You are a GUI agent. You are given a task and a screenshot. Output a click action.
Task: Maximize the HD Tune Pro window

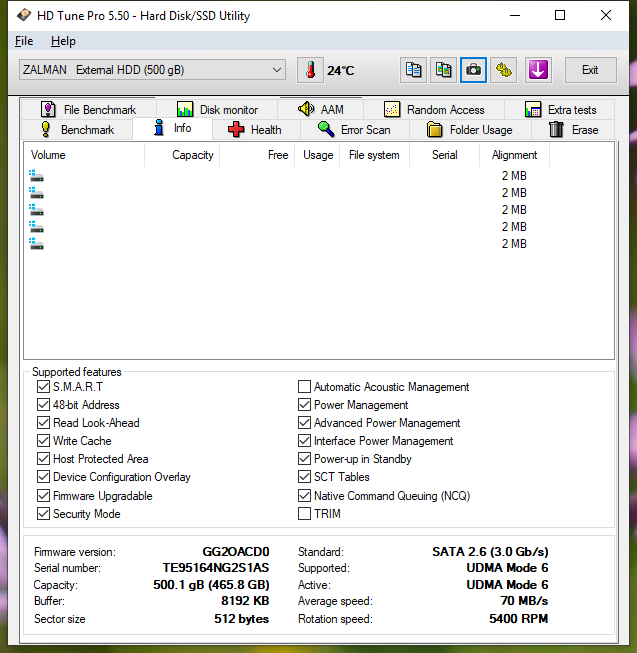pyautogui.click(x=560, y=15)
